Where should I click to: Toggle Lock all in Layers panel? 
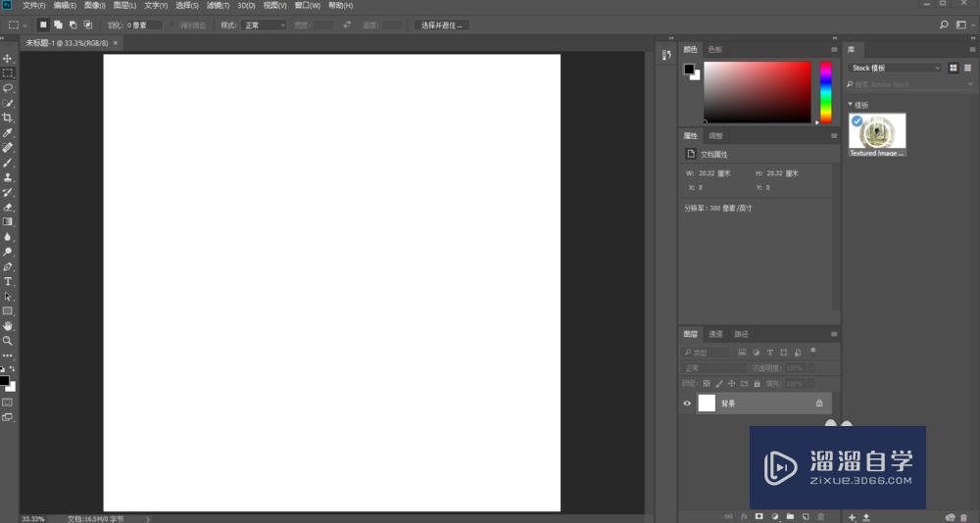click(x=757, y=383)
